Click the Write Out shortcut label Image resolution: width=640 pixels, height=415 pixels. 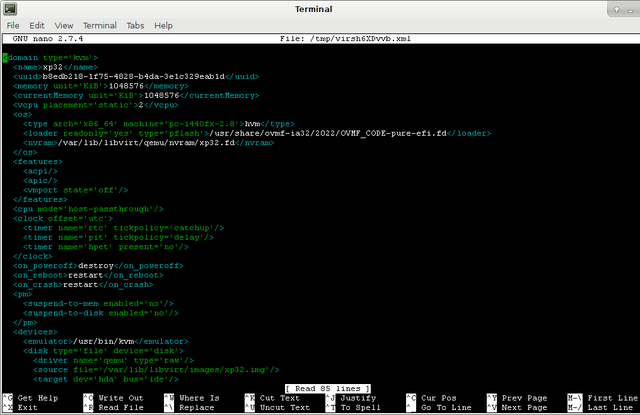tap(121, 398)
